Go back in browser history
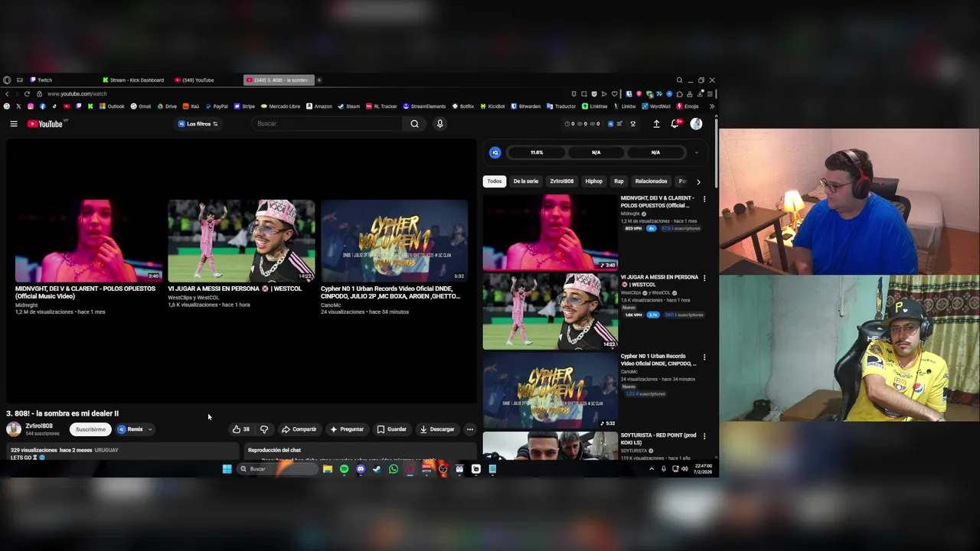This screenshot has width=980, height=551. (x=7, y=93)
